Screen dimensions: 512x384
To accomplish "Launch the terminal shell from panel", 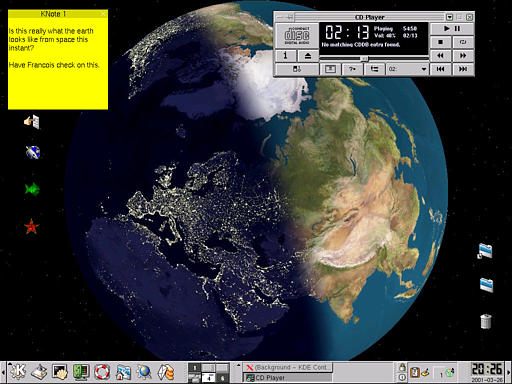I will [x=60, y=371].
